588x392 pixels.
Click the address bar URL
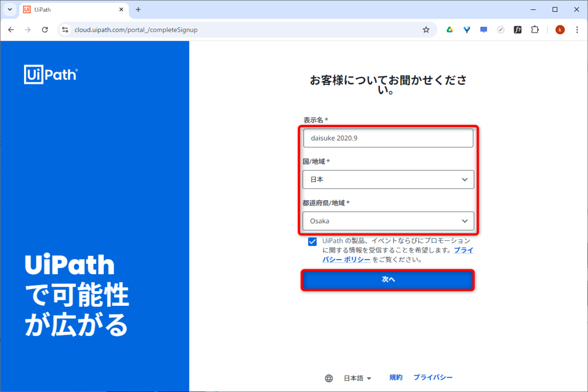coord(136,30)
